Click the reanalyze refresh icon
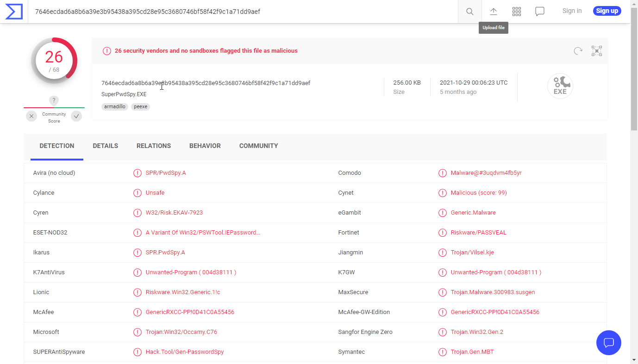Viewport: 638px width, 364px height. (x=578, y=51)
